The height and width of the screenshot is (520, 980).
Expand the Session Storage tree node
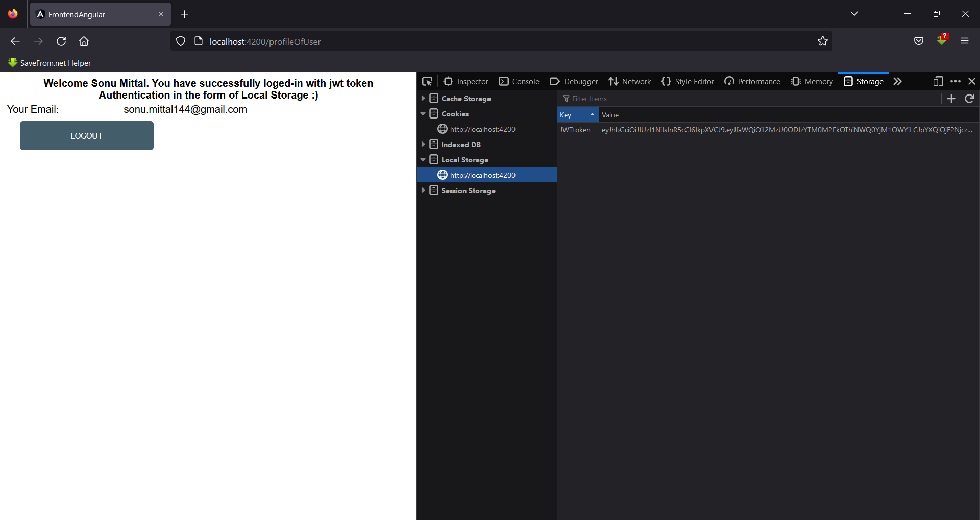(423, 190)
